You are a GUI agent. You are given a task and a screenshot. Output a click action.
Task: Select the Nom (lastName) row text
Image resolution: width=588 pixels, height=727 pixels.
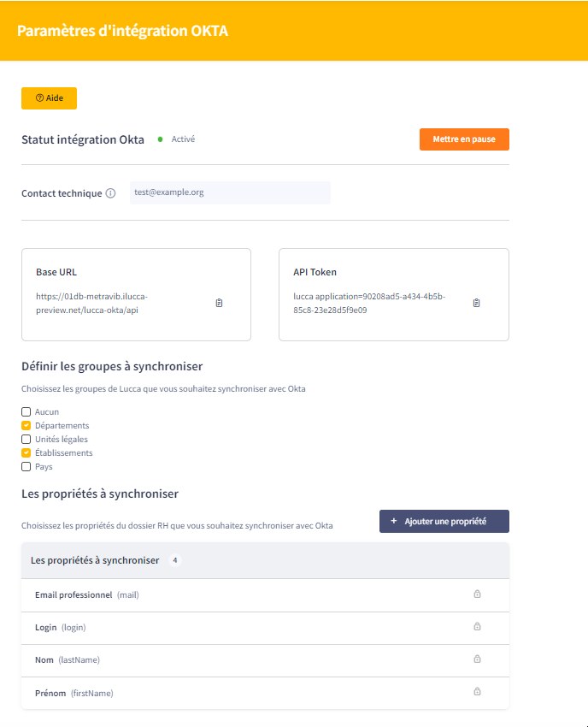point(68,659)
